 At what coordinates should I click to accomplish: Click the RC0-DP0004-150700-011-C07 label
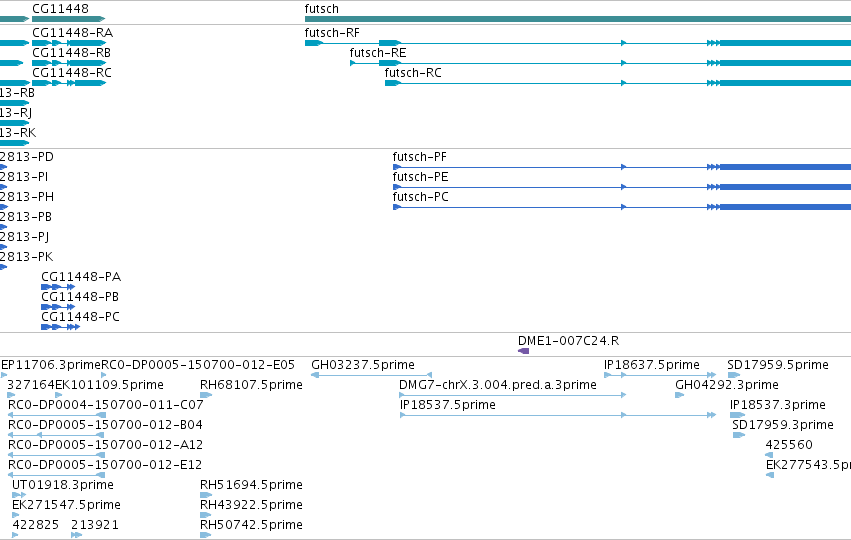[x=106, y=405]
